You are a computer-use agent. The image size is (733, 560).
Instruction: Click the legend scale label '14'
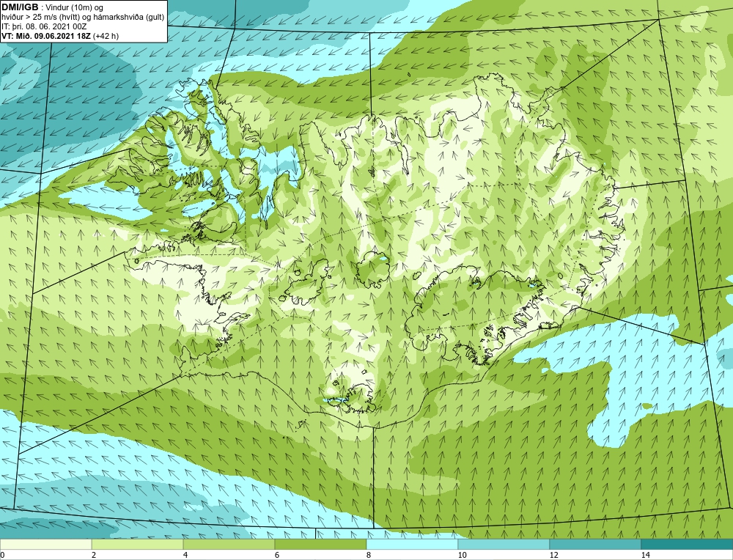(x=646, y=555)
